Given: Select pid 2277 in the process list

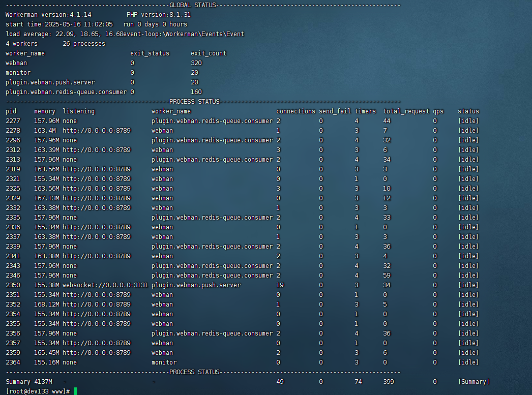Looking at the screenshot, I should (x=13, y=121).
